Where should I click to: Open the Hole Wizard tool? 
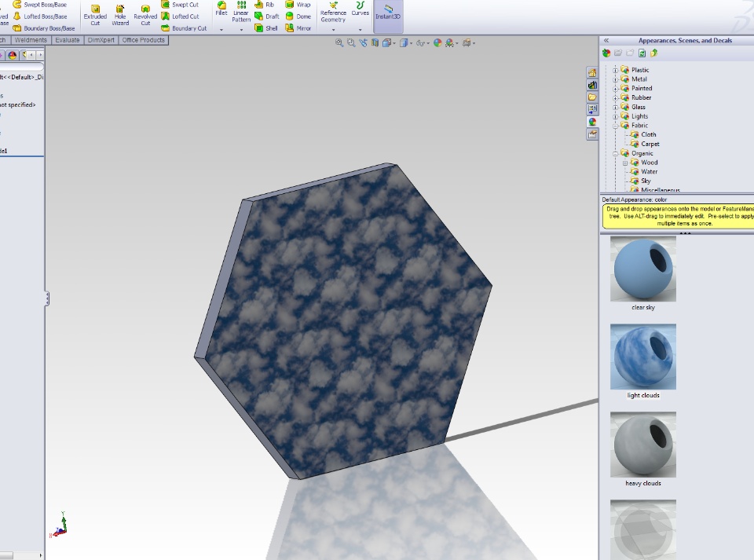[120, 16]
